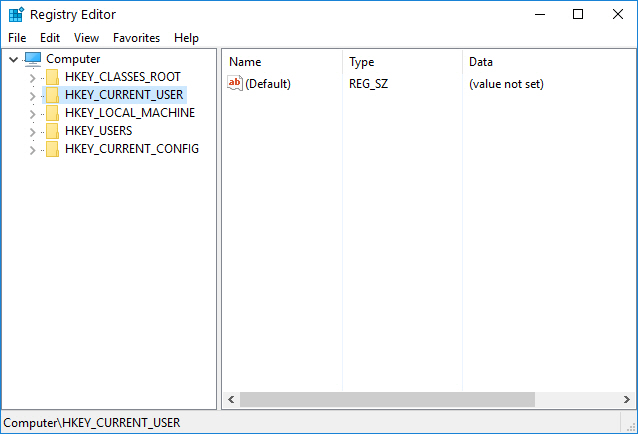Select the HKEY_LOCAL_MACHINE label
Image resolution: width=638 pixels, height=434 pixels.
130,113
